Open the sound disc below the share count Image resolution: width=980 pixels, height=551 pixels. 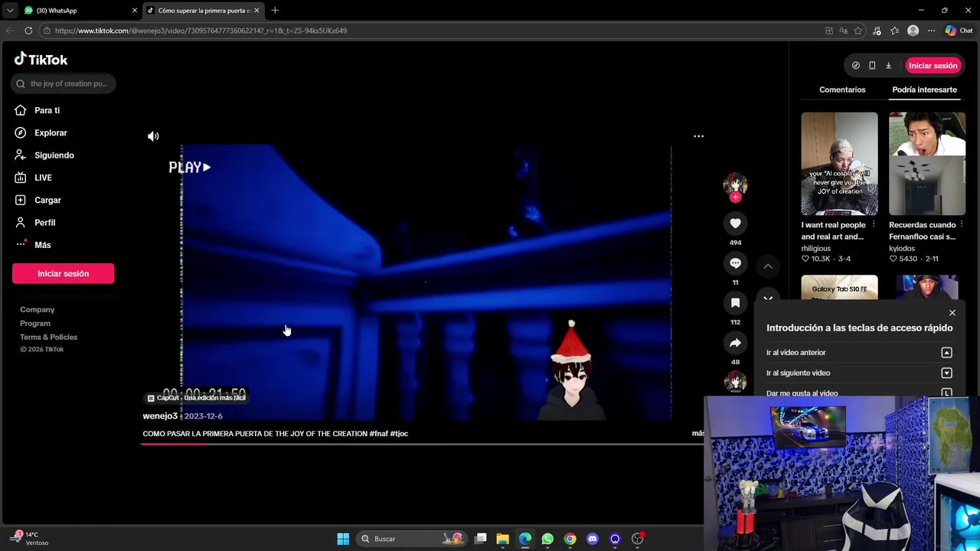click(x=735, y=381)
